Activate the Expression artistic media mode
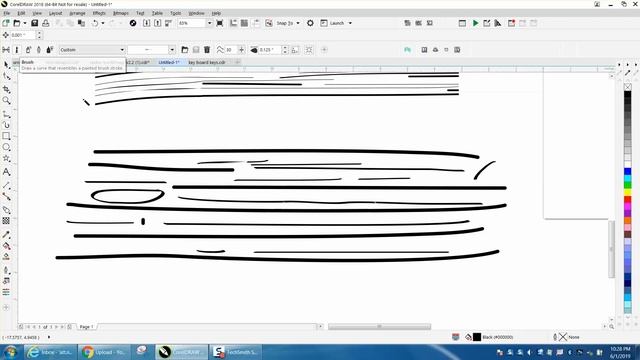The image size is (640, 360). [49, 50]
